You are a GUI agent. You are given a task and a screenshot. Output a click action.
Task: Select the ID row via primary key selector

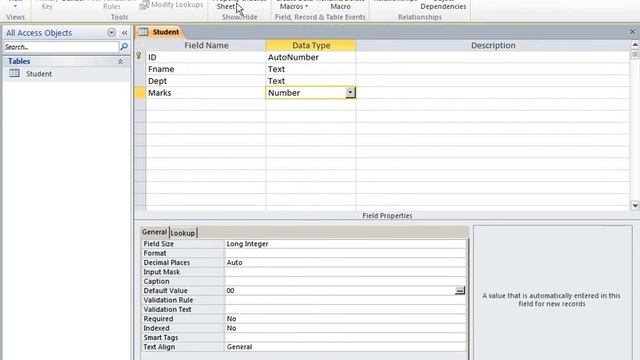tap(140, 57)
